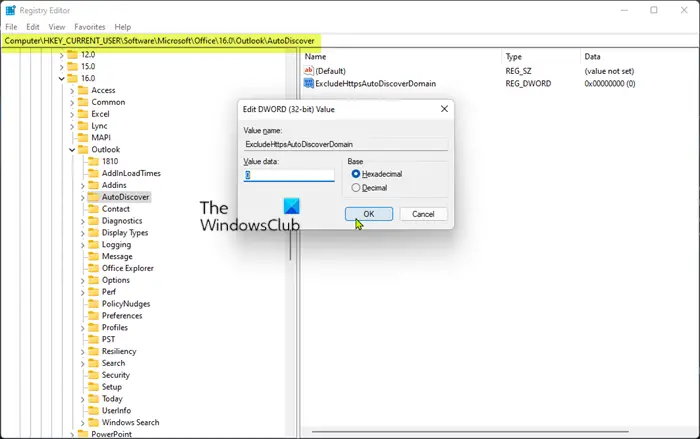Open the View menu
The image size is (700, 439).
57,27
